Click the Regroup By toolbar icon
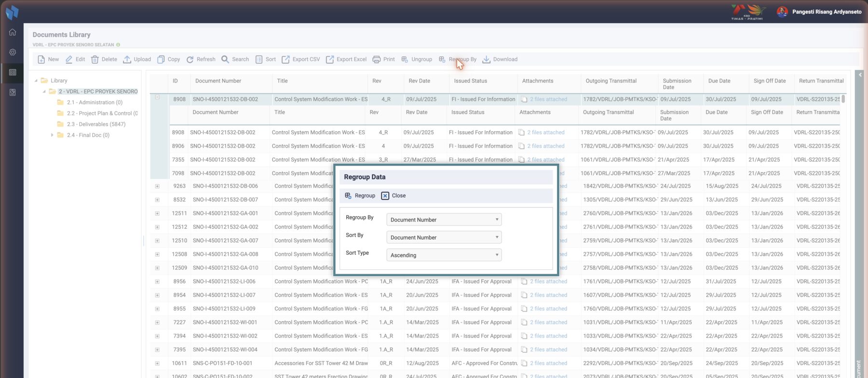868x378 pixels. click(x=442, y=59)
